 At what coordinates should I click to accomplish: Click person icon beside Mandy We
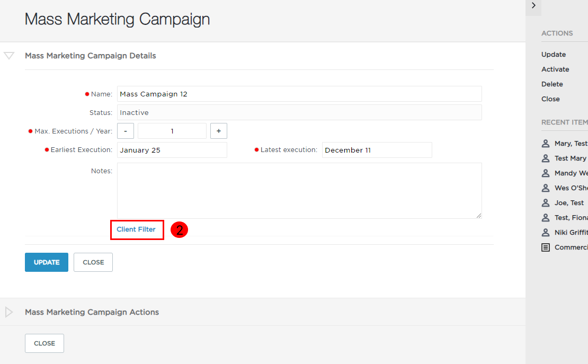click(x=546, y=173)
